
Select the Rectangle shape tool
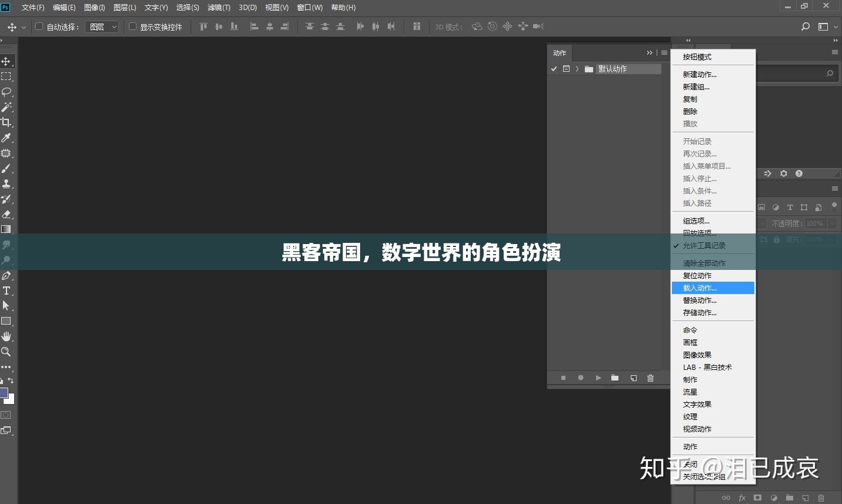pos(6,321)
